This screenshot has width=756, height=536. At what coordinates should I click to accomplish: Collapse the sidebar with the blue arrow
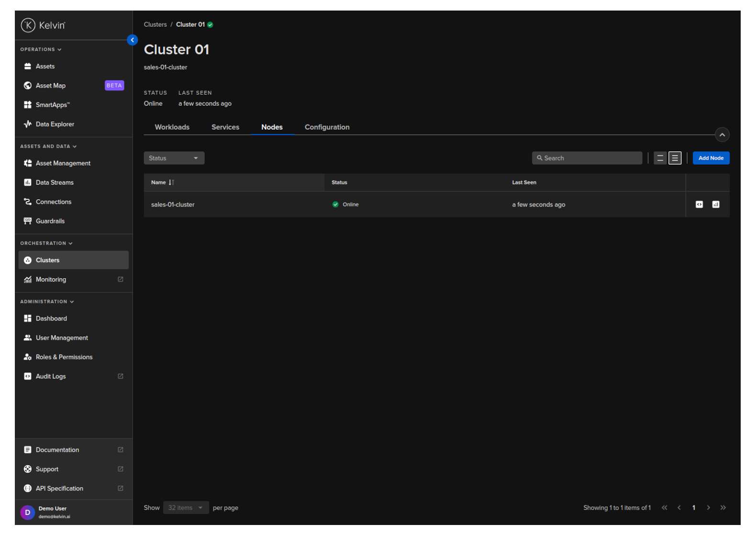(x=133, y=40)
